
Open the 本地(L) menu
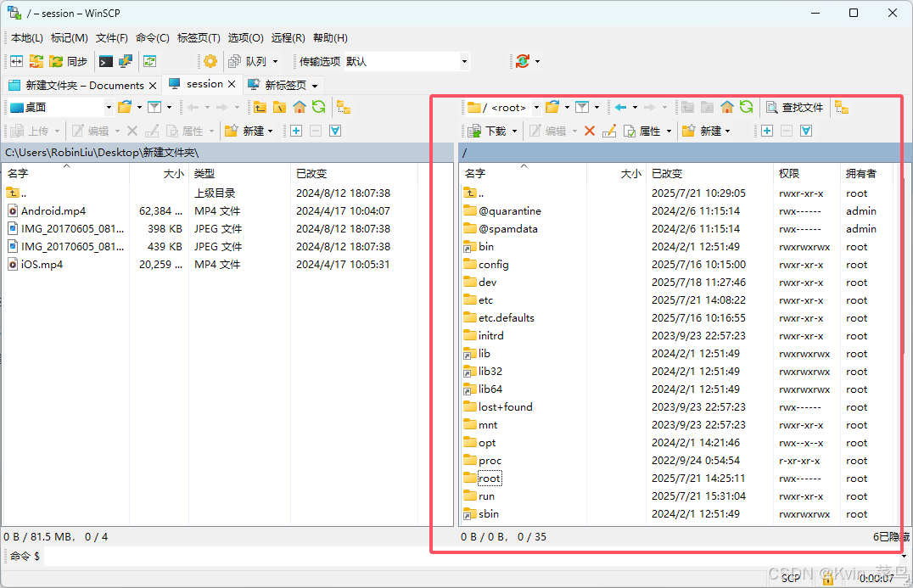(x=27, y=38)
